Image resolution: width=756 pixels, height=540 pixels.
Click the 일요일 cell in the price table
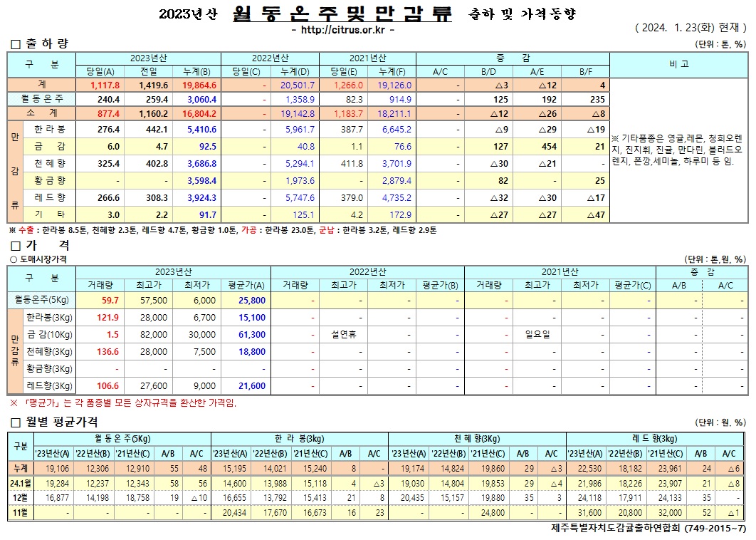pyautogui.click(x=537, y=334)
